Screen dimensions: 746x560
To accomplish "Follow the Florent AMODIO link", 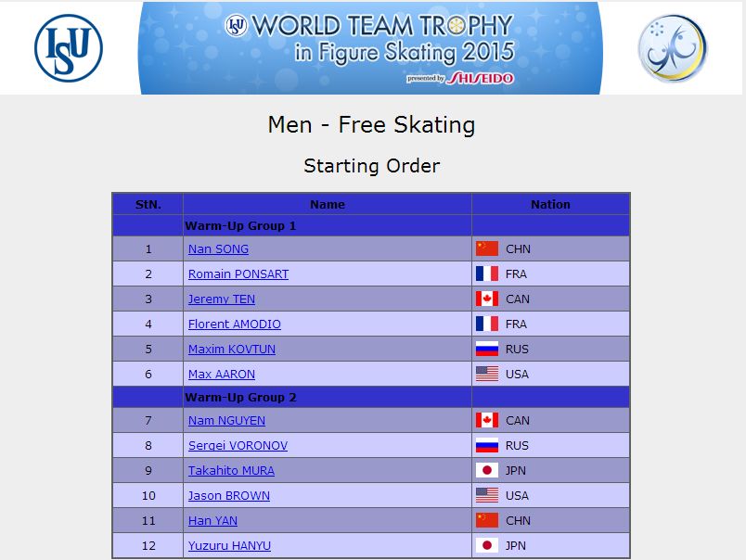I will coord(234,325).
